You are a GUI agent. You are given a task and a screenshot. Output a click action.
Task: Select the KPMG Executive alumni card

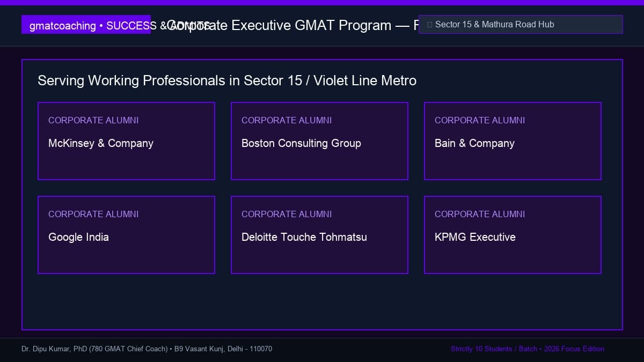tap(513, 235)
